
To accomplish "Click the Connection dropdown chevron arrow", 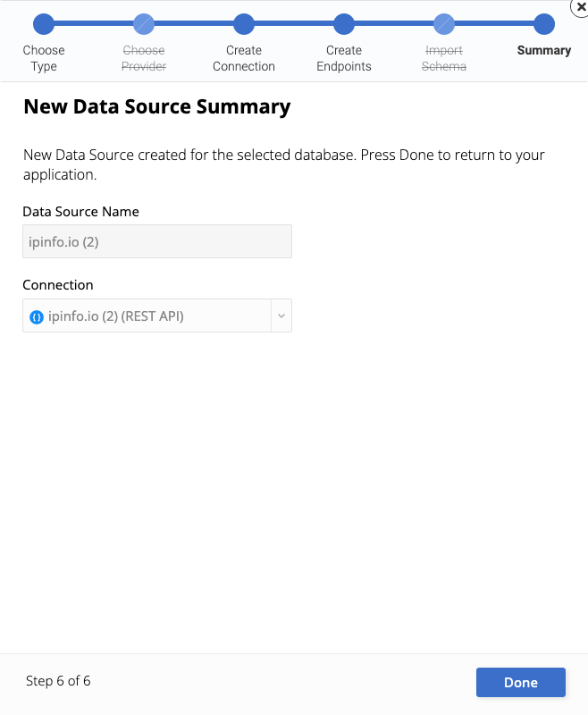I will [x=281, y=315].
